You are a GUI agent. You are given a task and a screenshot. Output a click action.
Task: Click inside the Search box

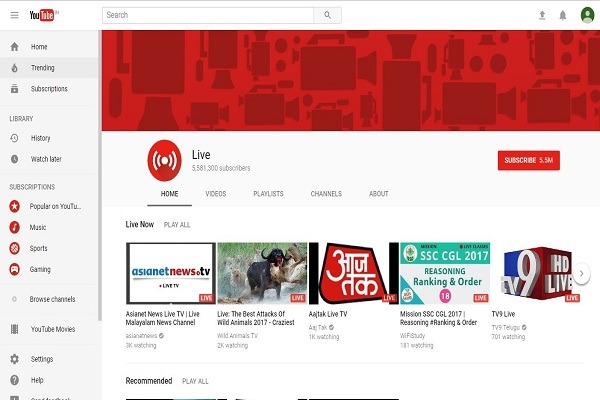[x=208, y=15]
